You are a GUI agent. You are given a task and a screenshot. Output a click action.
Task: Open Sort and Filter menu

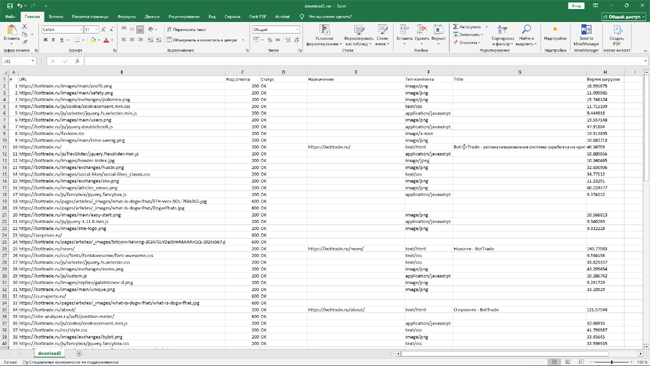coord(502,35)
